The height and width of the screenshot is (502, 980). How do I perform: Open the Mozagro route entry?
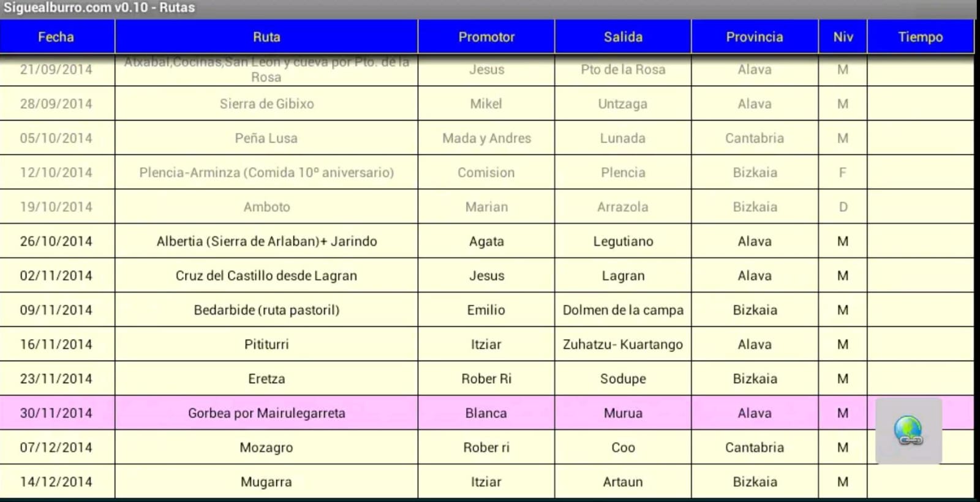266,448
